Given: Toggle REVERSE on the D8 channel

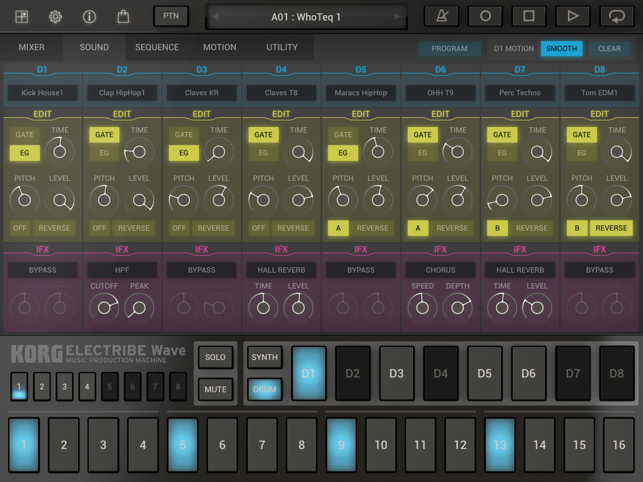Looking at the screenshot, I should [x=611, y=228].
